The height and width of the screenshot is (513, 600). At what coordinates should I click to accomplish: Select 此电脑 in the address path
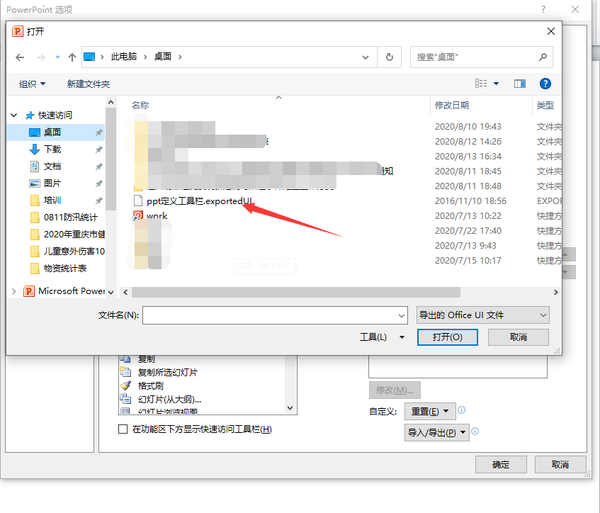(124, 57)
